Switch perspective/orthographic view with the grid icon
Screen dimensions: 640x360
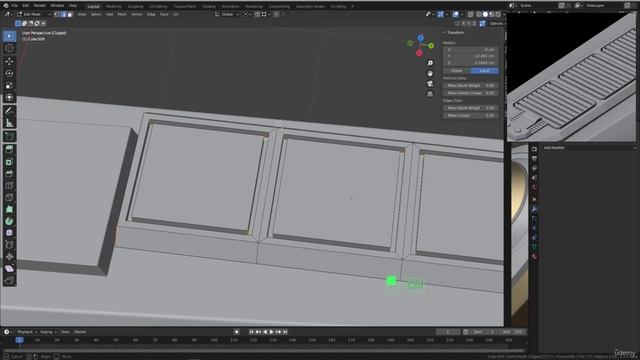click(x=430, y=94)
